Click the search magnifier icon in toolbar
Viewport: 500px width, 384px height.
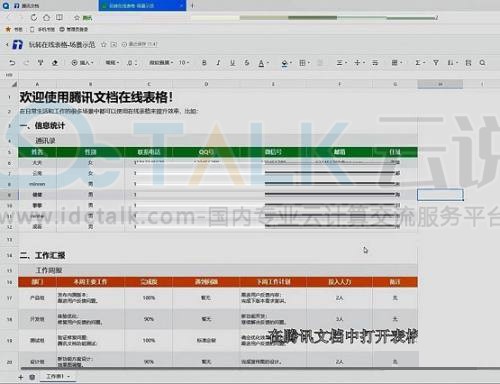[482, 63]
